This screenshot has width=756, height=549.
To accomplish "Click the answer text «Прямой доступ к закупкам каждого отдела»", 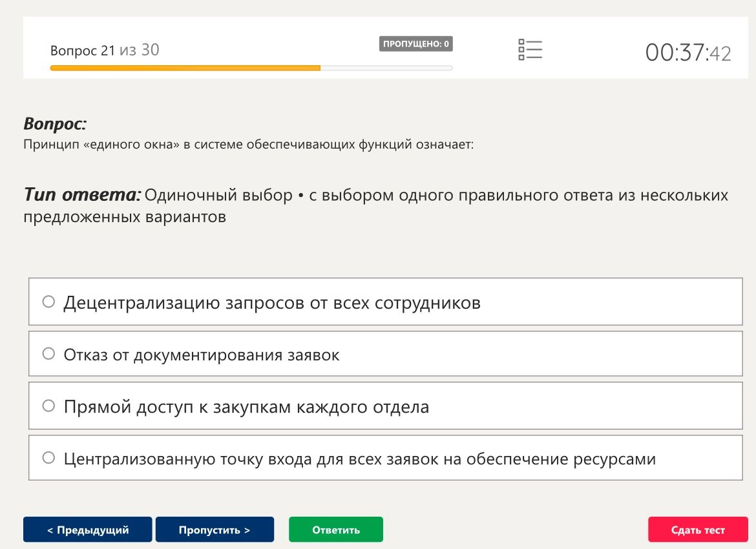I will point(246,407).
